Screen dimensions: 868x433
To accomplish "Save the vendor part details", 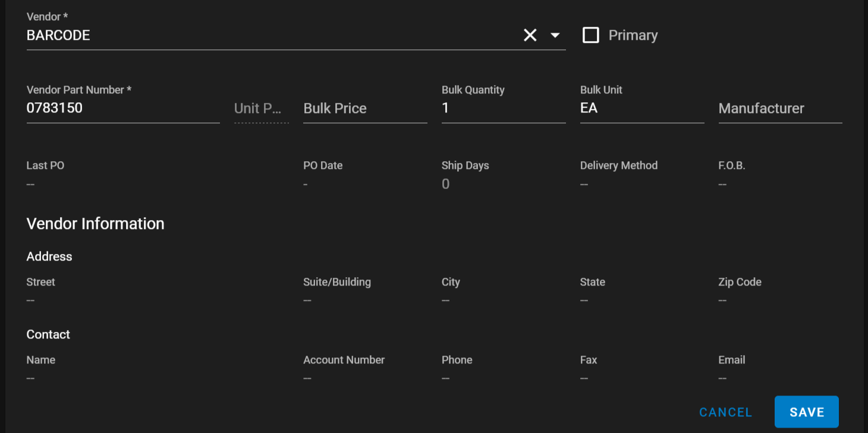I will click(x=806, y=412).
